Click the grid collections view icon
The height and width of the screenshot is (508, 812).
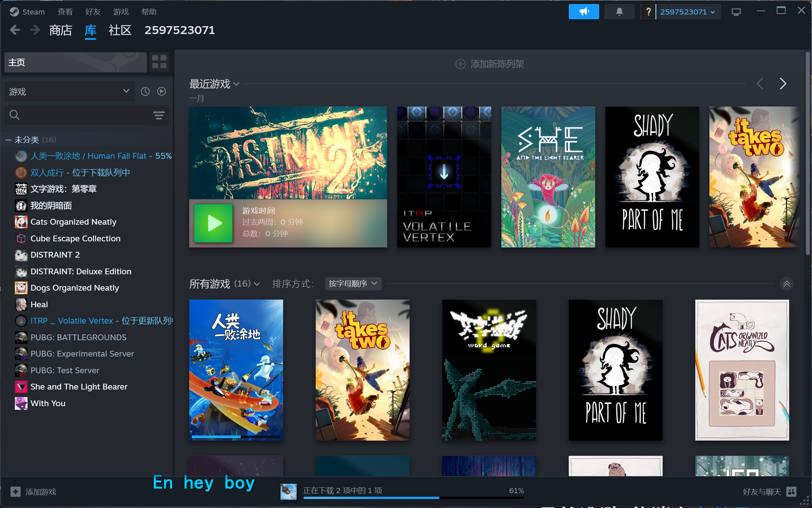click(159, 62)
